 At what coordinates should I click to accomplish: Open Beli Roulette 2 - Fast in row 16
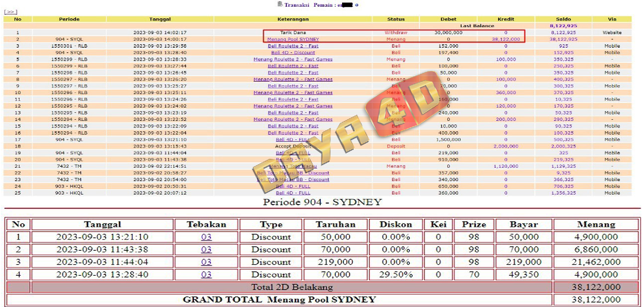tap(293, 133)
